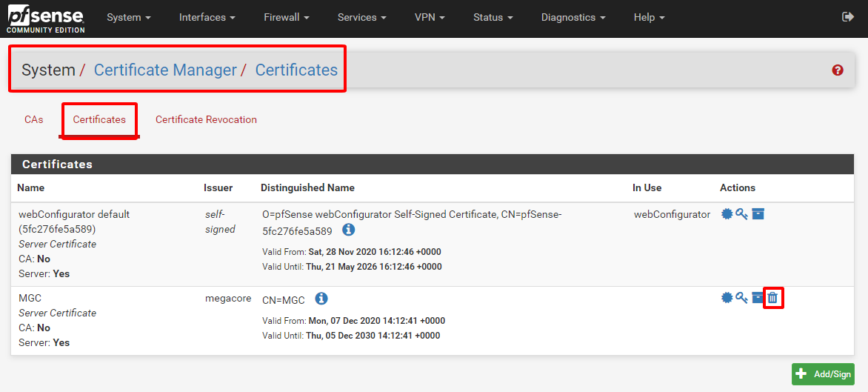Click Certificates breadcrumb link
The height and width of the screenshot is (392, 868).
[296, 70]
